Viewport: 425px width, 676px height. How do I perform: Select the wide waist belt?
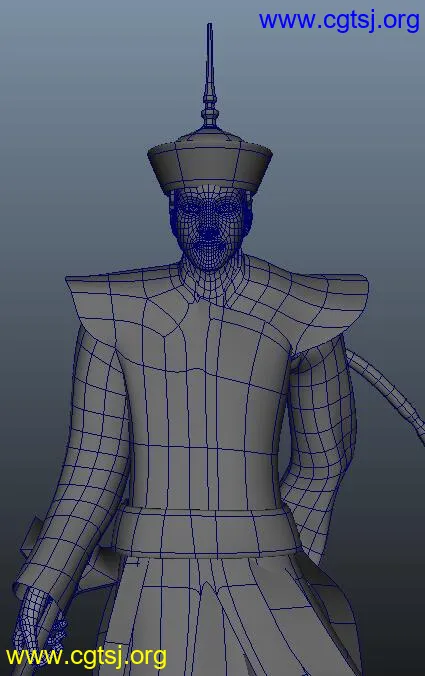[207, 532]
